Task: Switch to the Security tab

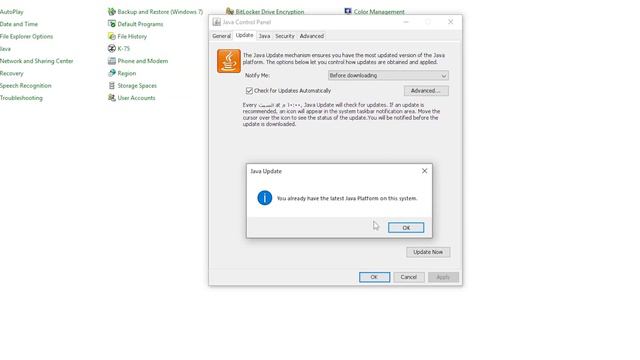Action: tap(284, 36)
